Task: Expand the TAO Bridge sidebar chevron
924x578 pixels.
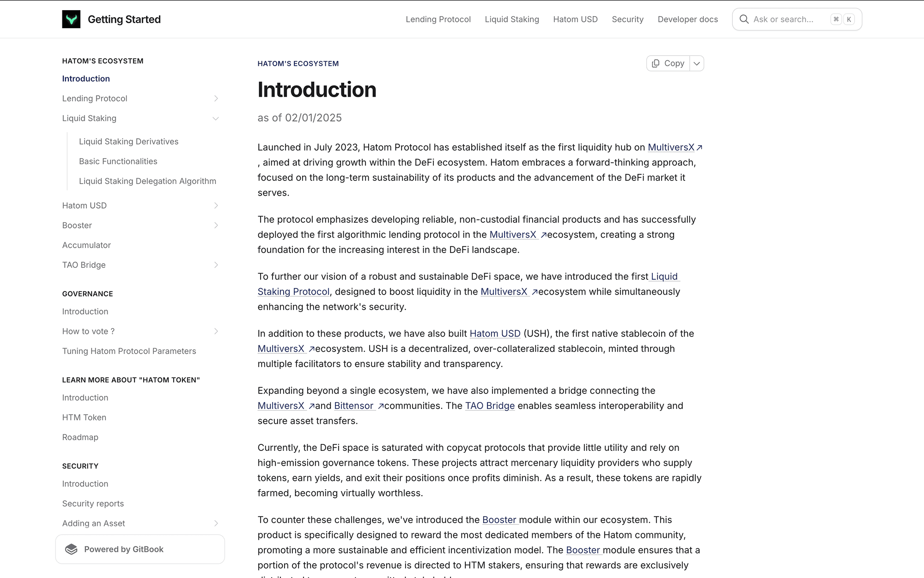Action: (216, 265)
